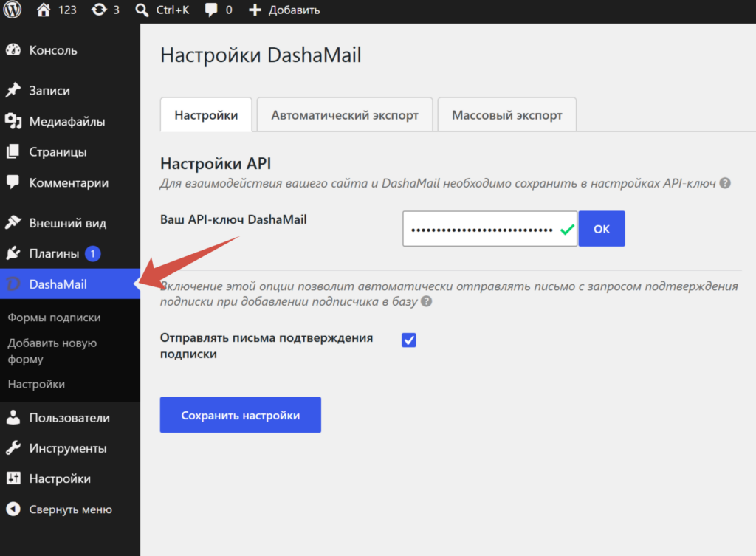Click the Настройки API section heading
The image size is (756, 556).
(216, 163)
